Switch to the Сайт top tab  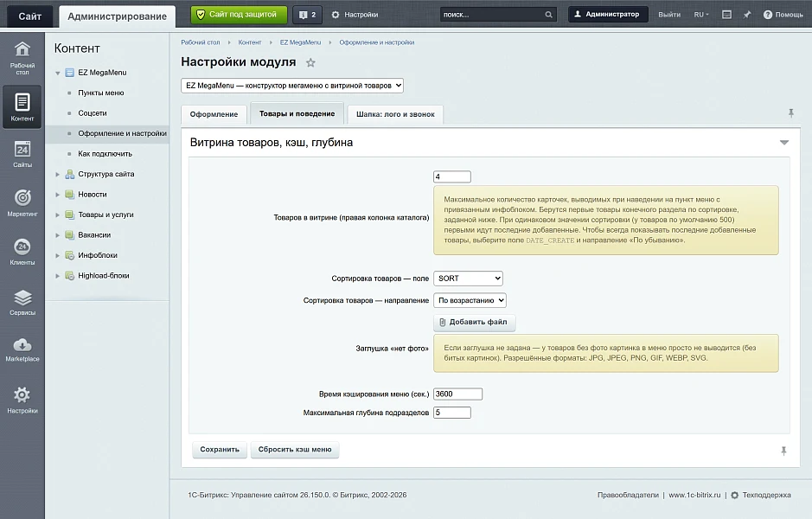pos(29,16)
